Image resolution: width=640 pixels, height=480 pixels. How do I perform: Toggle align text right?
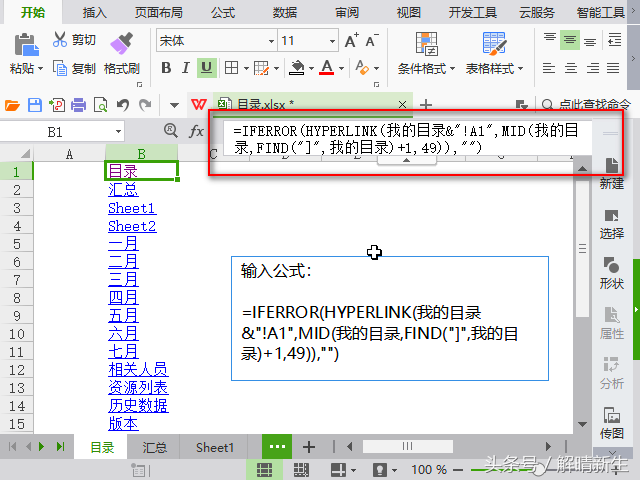pyautogui.click(x=592, y=68)
